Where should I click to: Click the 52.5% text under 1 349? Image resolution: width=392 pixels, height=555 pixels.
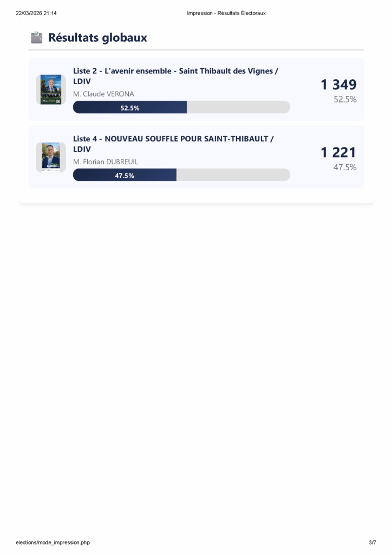pyautogui.click(x=345, y=100)
